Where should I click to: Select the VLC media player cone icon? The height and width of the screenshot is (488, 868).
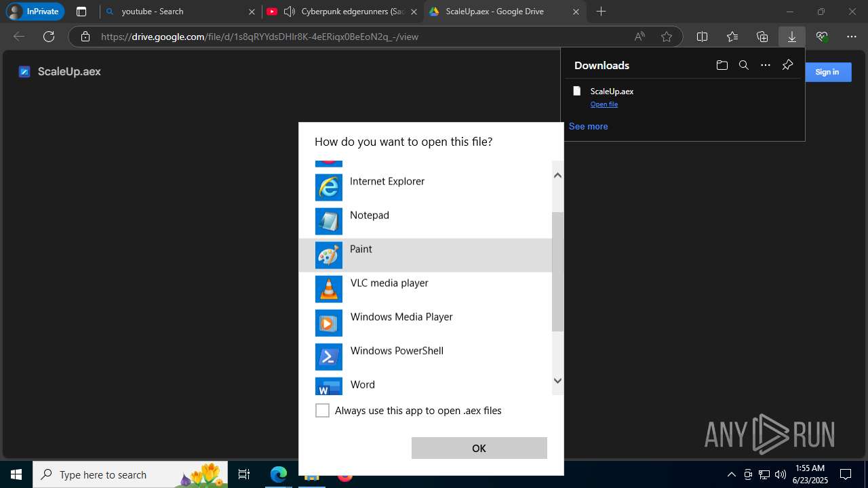coord(329,289)
